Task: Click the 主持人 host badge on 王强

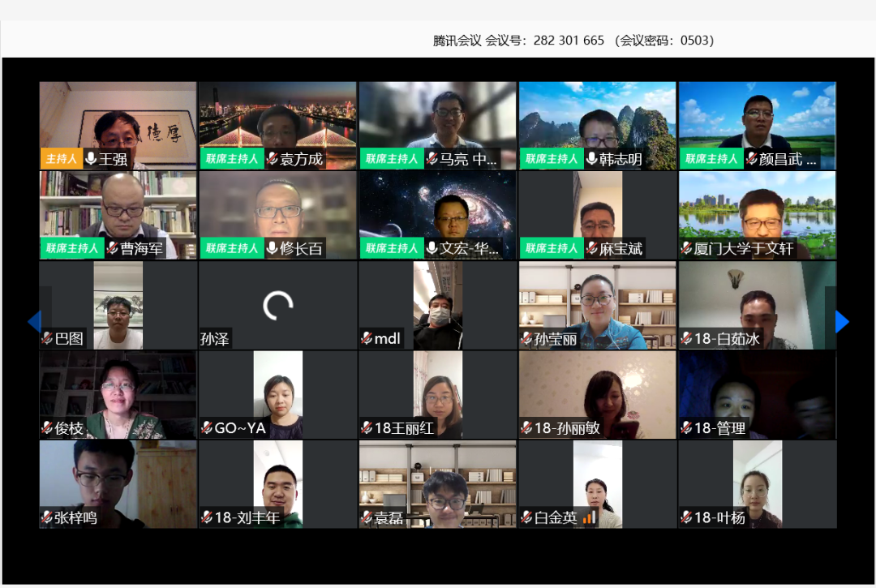Action: coord(61,159)
